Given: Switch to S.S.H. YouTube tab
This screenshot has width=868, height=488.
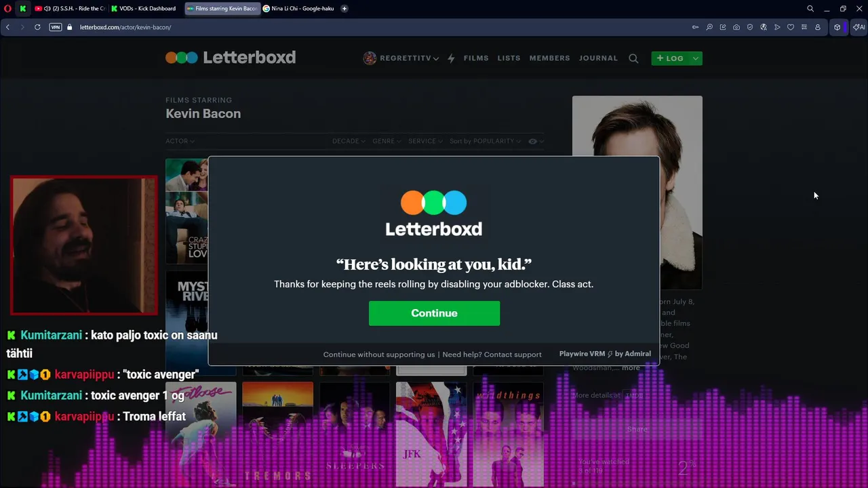Looking at the screenshot, I should coord(71,9).
